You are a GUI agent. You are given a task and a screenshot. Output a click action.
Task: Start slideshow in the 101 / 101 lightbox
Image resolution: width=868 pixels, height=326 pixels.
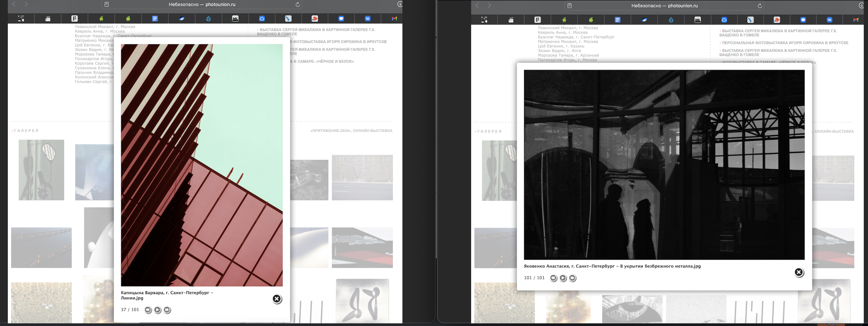pyautogui.click(x=563, y=278)
